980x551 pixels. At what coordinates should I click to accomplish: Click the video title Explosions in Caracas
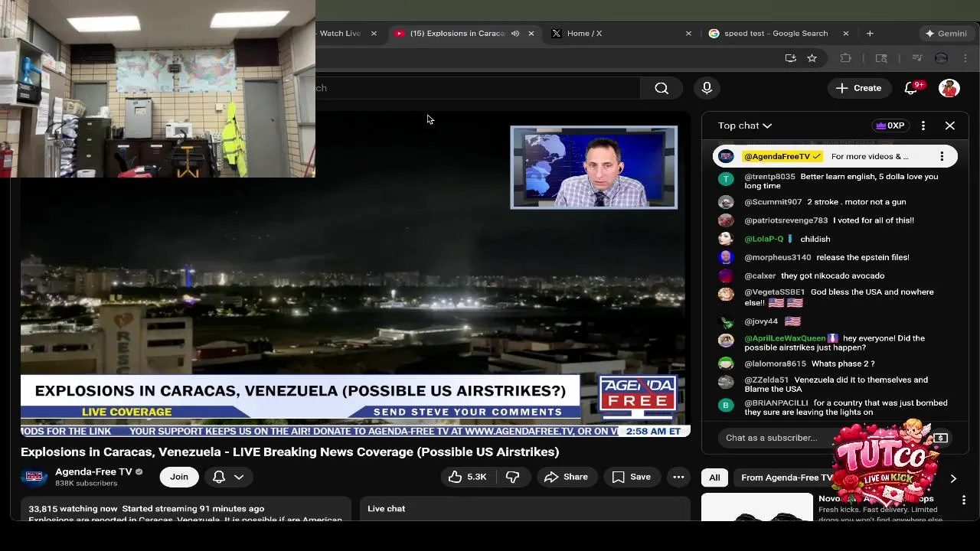289,452
